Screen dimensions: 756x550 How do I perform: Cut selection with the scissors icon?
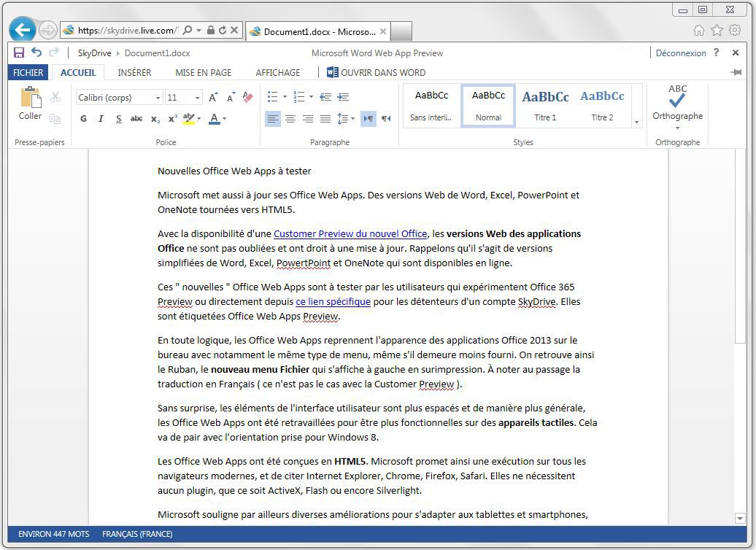pos(55,97)
